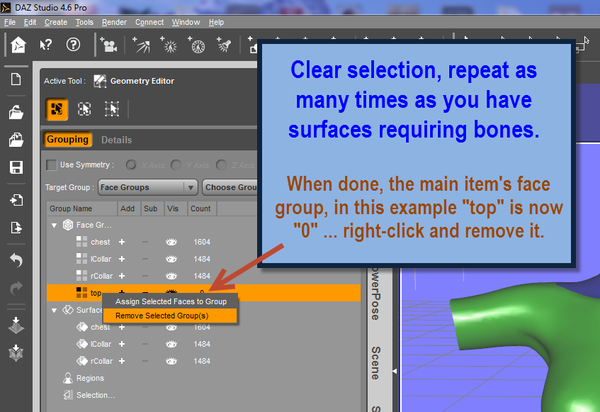This screenshot has height=412, width=600.
Task: Click the bottom install package icon in sidebar
Action: [x=16, y=353]
